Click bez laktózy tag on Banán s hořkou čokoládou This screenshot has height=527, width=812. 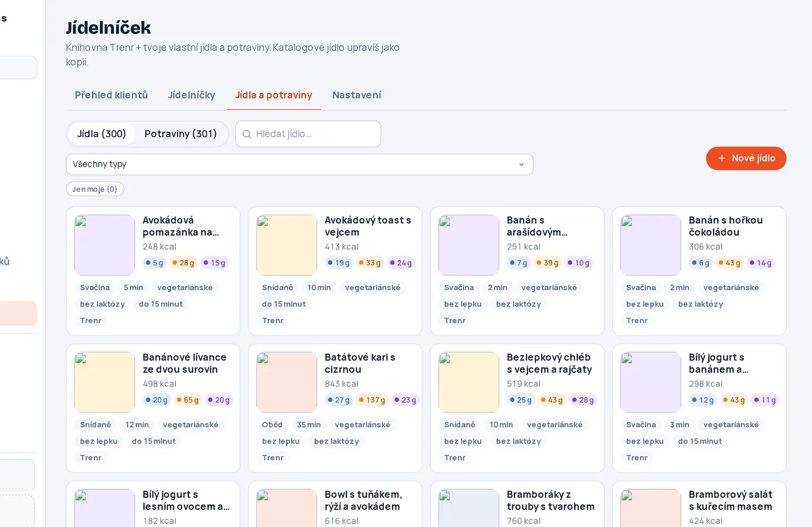(701, 304)
